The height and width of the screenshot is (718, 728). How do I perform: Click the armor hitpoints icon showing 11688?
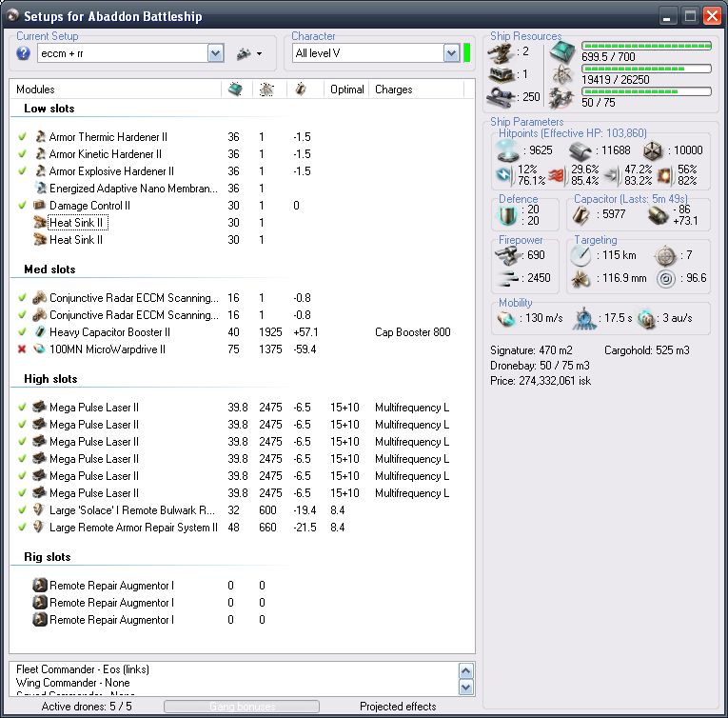580,150
